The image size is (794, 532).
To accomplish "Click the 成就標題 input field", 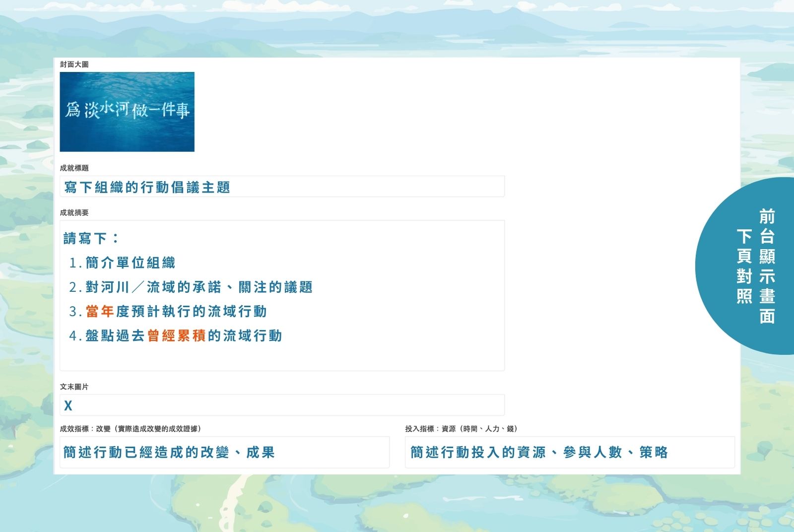I will pyautogui.click(x=282, y=187).
